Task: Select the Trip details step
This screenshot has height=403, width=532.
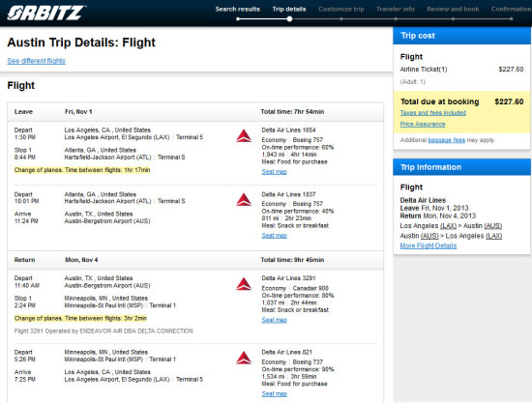Action: (289, 9)
